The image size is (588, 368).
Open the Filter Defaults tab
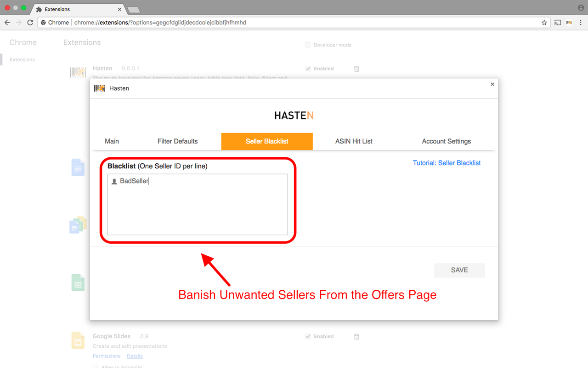(178, 141)
